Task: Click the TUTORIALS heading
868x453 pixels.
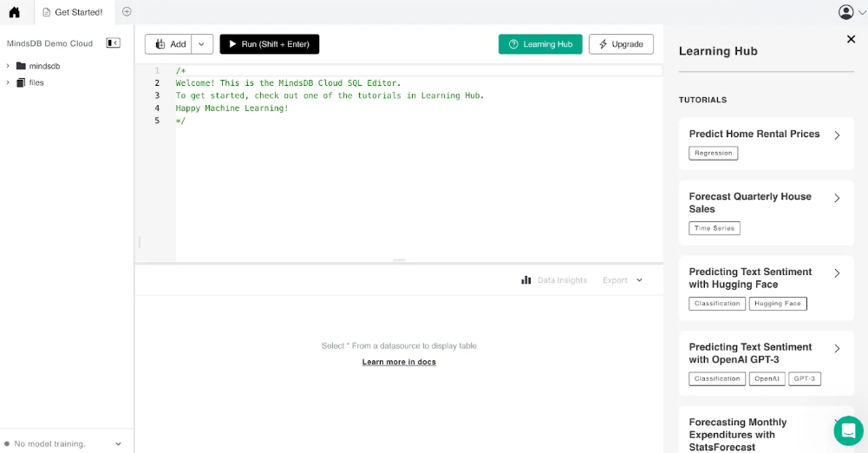Action: tap(702, 100)
